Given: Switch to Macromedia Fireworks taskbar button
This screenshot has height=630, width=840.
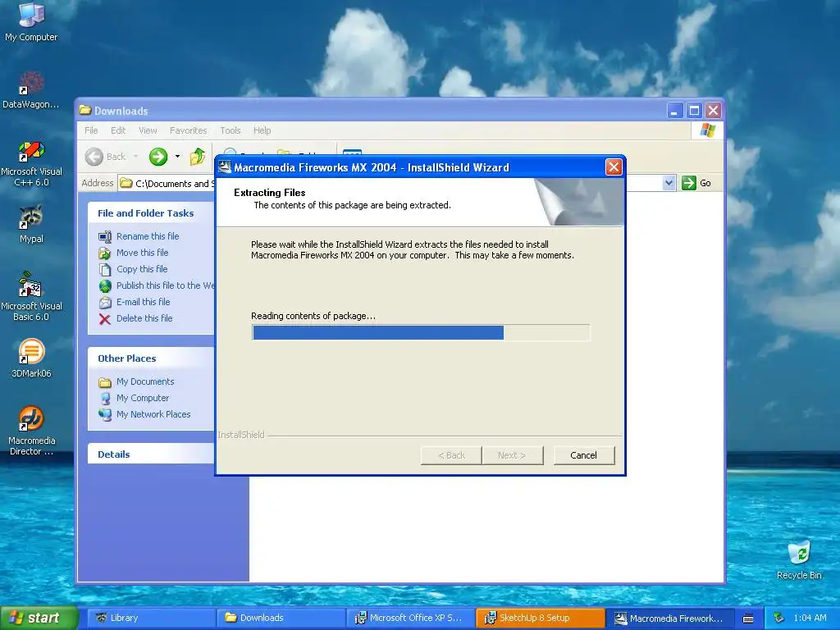Looking at the screenshot, I should coord(669,618).
